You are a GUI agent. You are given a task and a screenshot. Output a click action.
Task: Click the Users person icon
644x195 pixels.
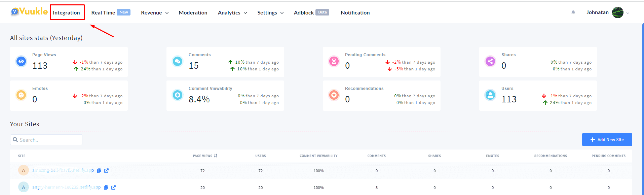pyautogui.click(x=490, y=95)
